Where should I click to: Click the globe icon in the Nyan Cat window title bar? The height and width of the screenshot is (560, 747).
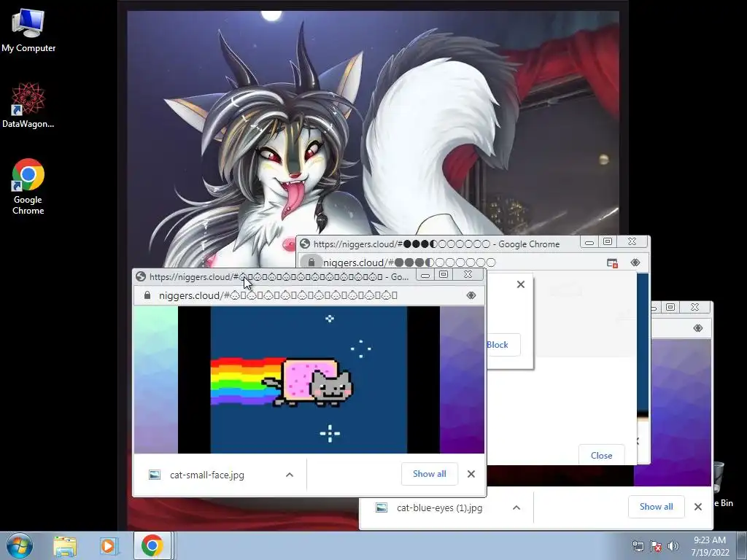[x=141, y=276]
